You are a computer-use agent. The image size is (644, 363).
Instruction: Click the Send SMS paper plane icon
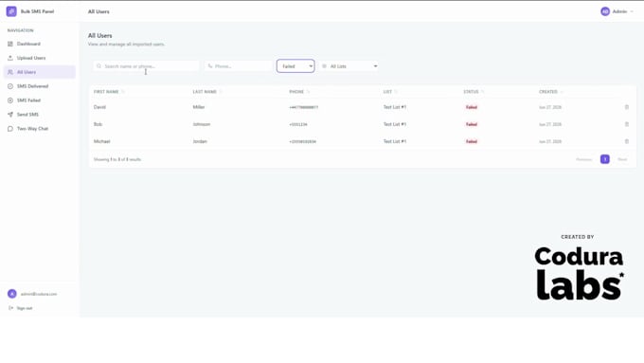[10, 115]
